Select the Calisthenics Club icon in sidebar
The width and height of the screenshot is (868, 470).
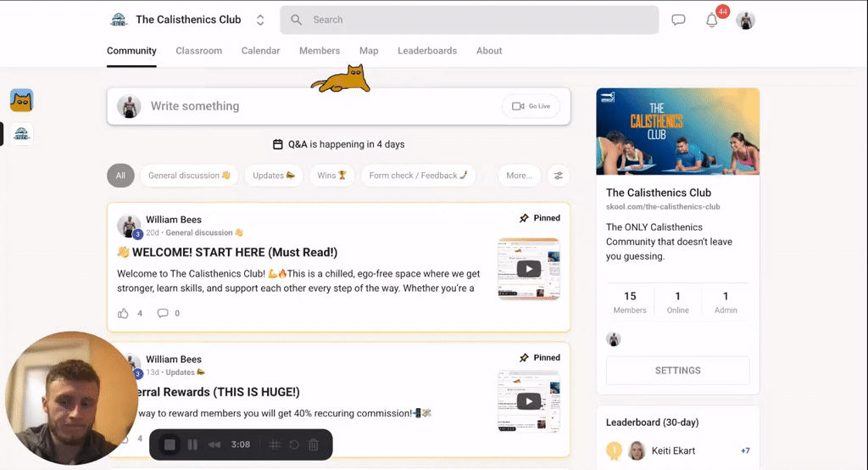21,133
